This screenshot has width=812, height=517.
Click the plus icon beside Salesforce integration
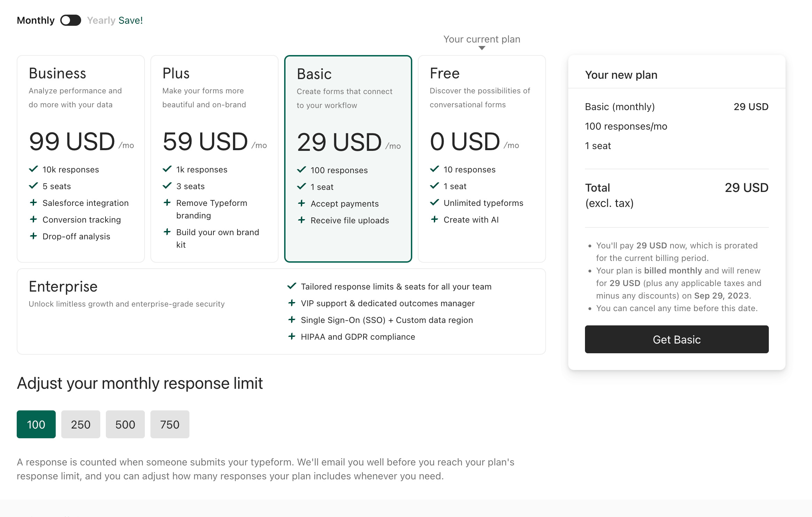[x=33, y=203]
